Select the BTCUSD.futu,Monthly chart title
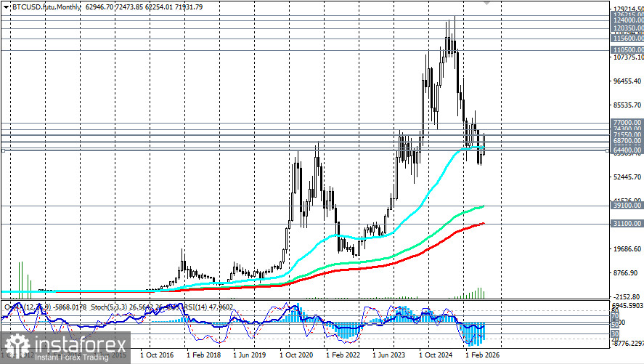 (46, 7)
